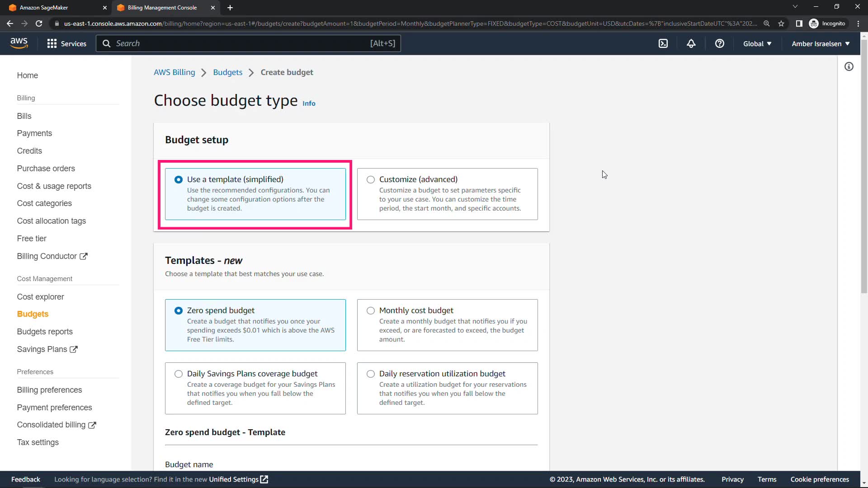Open the Amber Israelsen account menu

click(821, 43)
